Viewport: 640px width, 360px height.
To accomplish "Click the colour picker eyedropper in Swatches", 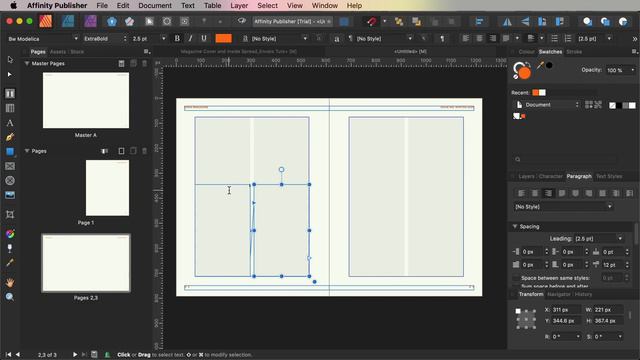I will click(x=540, y=65).
